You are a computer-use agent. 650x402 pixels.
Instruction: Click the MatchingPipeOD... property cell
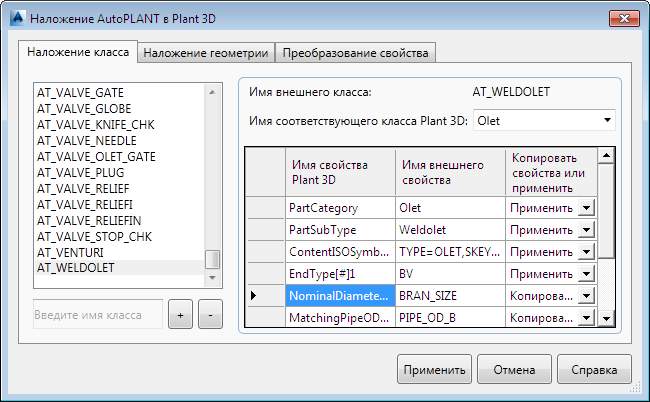[x=340, y=317]
